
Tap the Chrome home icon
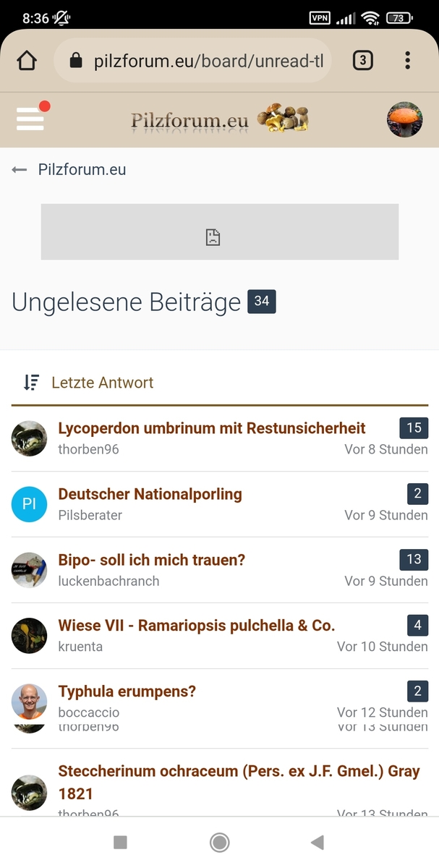pos(27,61)
